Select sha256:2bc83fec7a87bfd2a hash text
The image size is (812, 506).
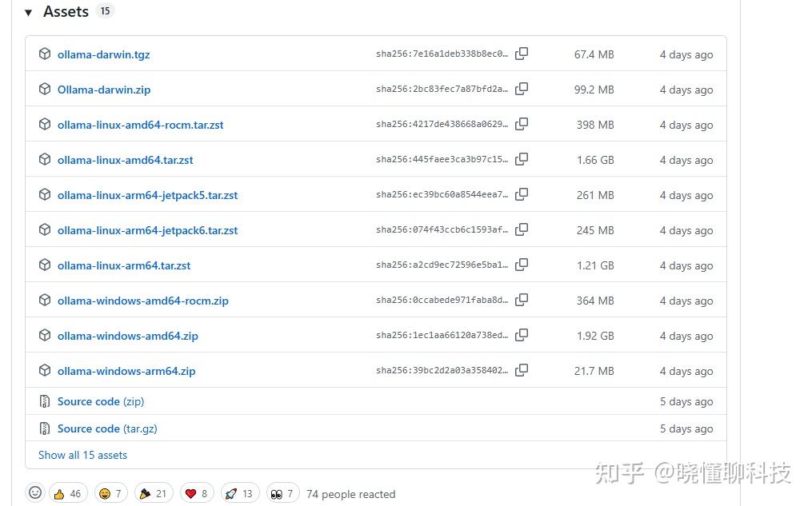[x=442, y=89]
